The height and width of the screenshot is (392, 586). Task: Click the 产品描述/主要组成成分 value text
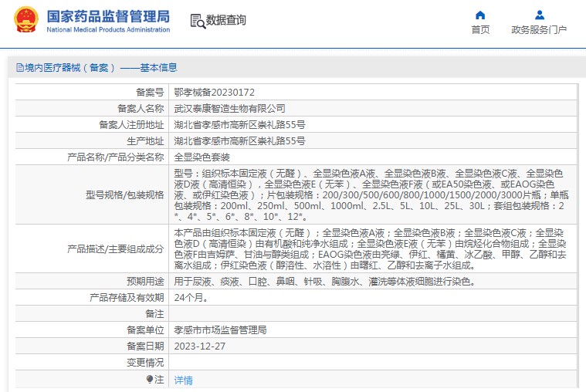click(x=370, y=249)
